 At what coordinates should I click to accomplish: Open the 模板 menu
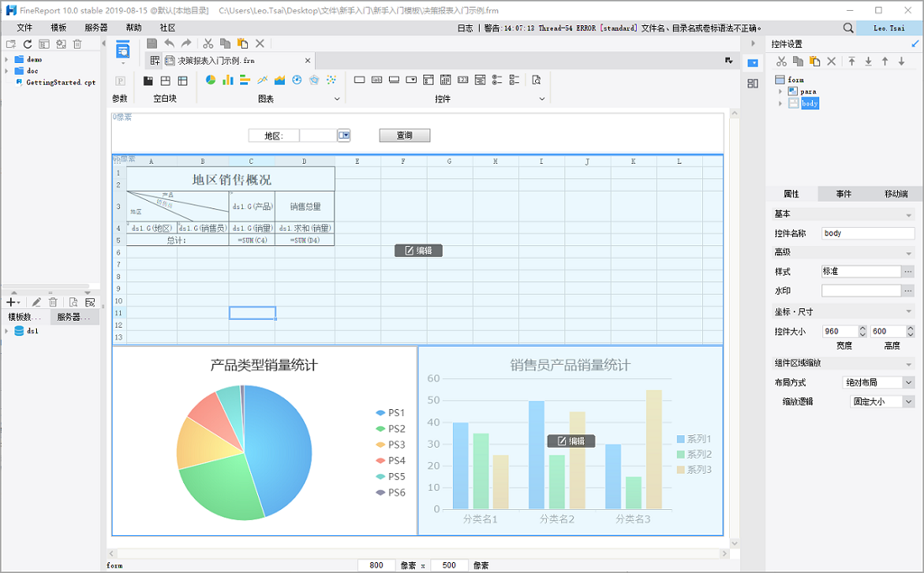(x=58, y=28)
